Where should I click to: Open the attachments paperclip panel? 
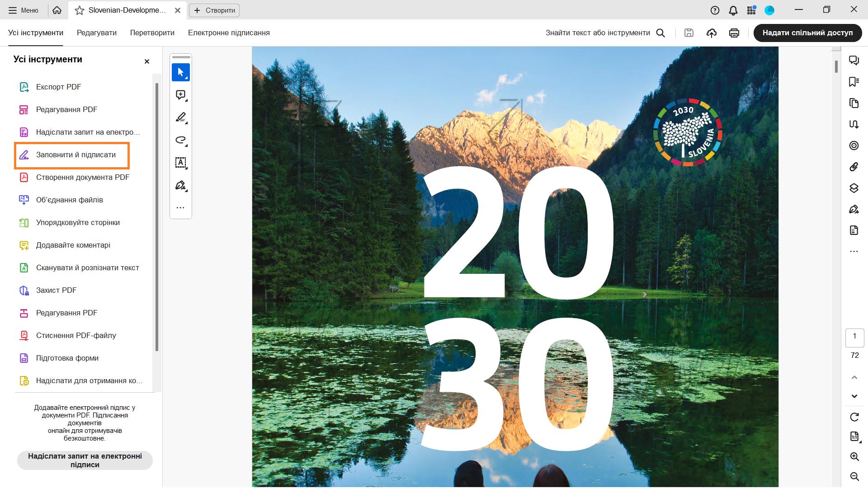[x=854, y=167]
